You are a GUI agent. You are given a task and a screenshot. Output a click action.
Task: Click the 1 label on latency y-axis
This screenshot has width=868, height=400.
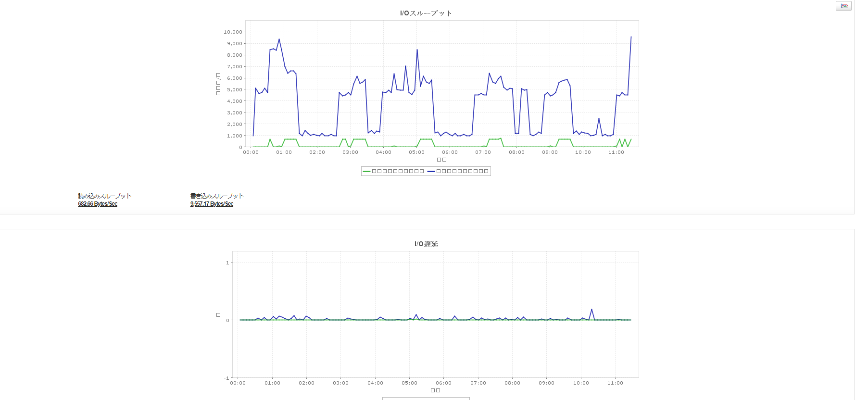[227, 262]
